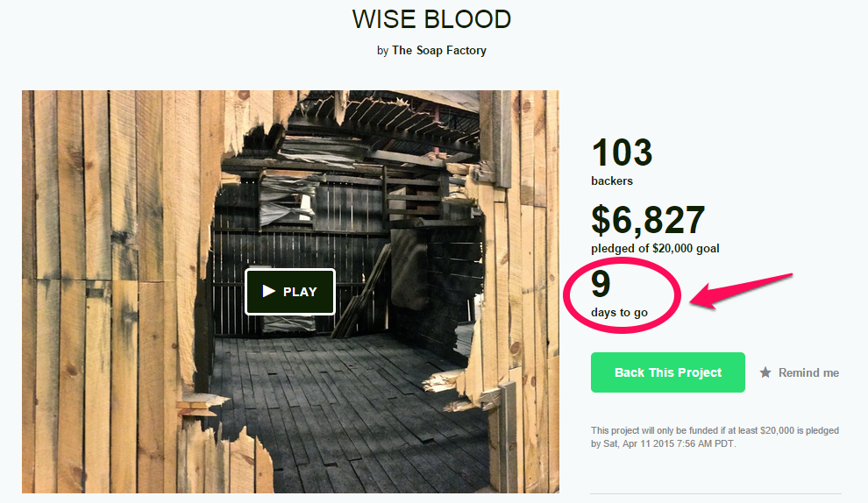Select the pledged of $20,000 goal text
868x503 pixels.
pyautogui.click(x=655, y=249)
